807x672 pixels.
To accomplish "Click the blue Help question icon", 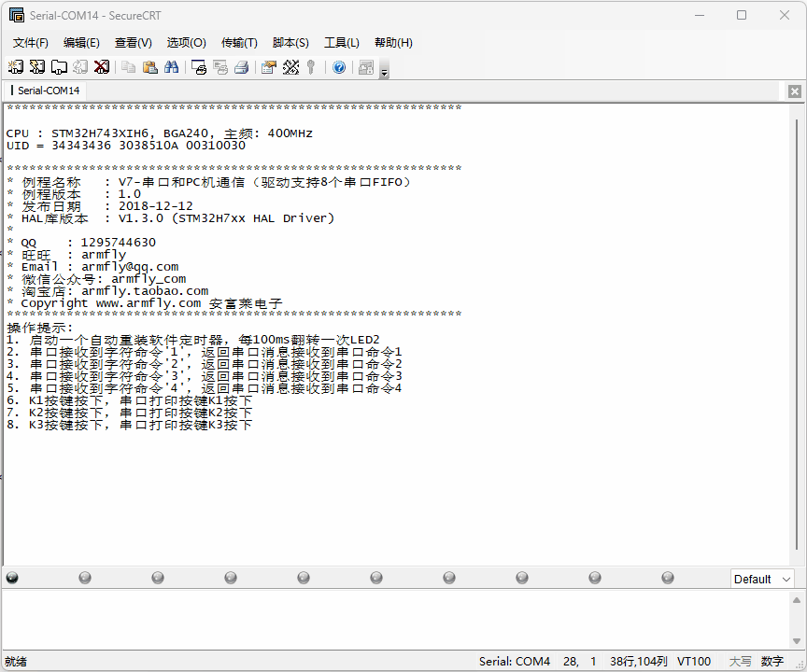I will [x=339, y=67].
